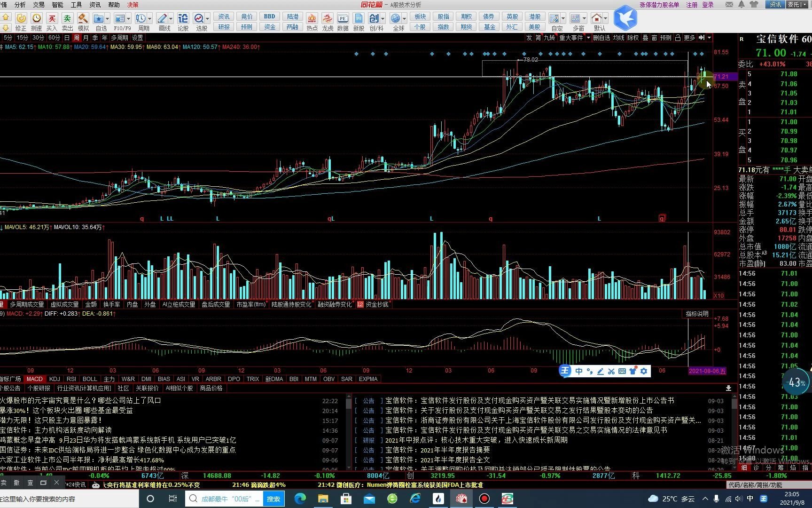This screenshot has height=508, width=812.
Task: Open the mail envelope icon in title bar
Action: tap(729, 4)
